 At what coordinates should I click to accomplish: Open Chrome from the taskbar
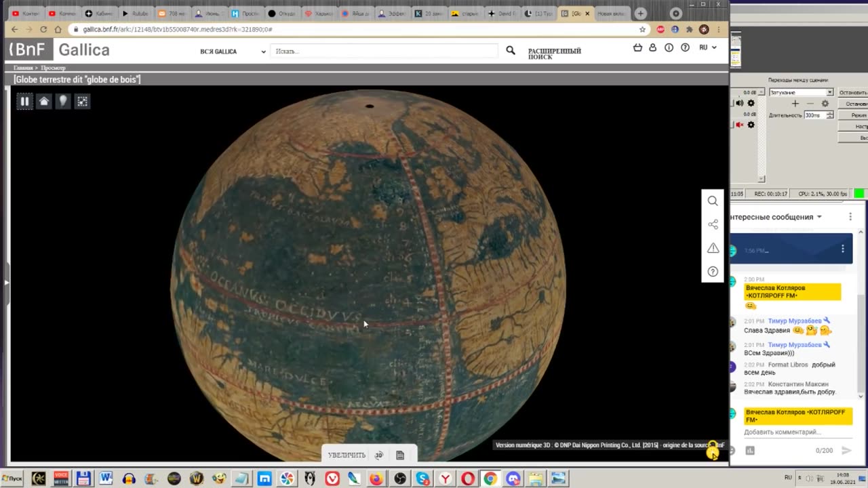pyautogui.click(x=490, y=479)
